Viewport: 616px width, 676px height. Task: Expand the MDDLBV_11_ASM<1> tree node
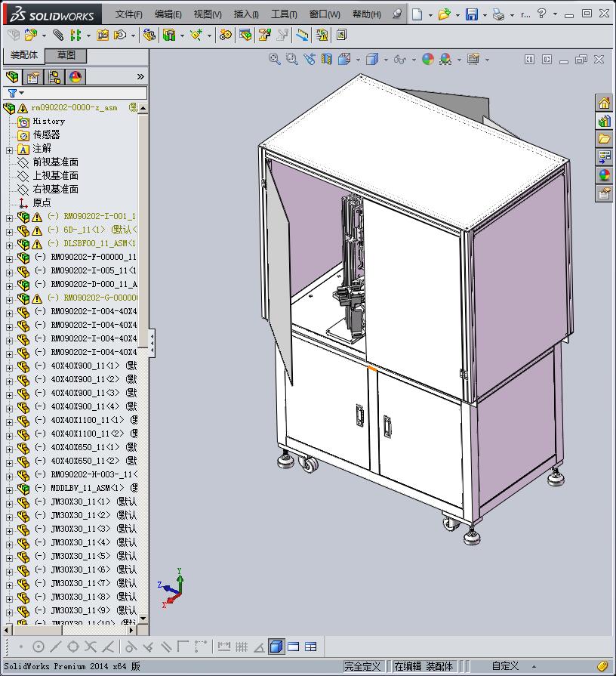(9, 490)
